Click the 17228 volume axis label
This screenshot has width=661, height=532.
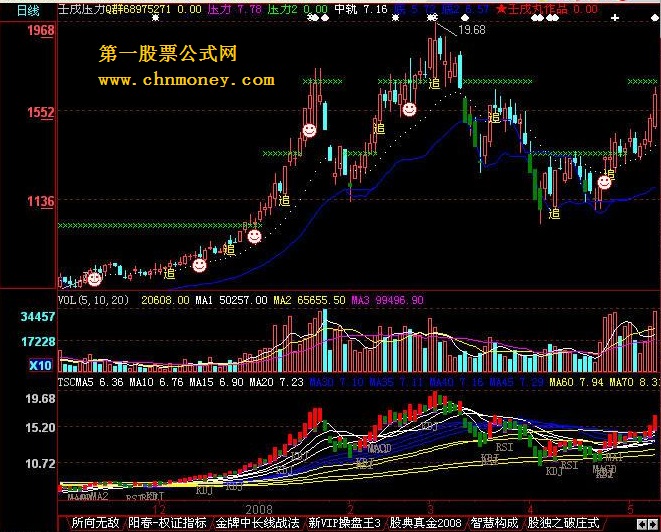[x=38, y=341]
